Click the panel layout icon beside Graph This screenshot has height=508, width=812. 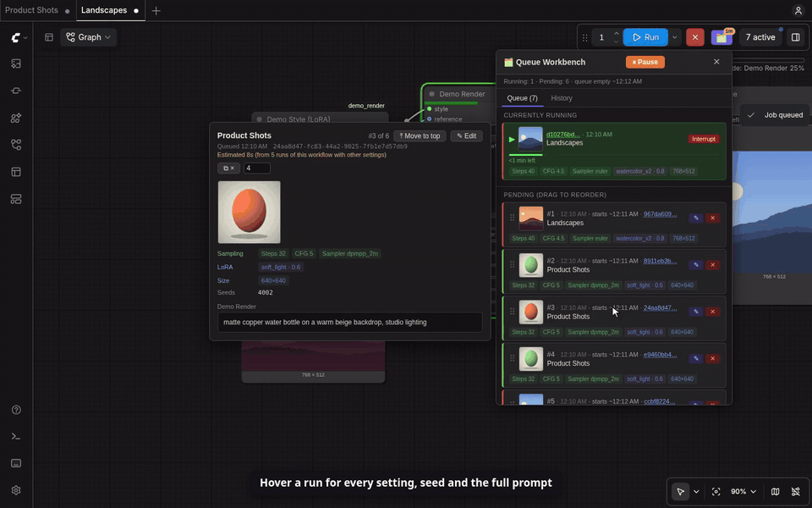[49, 37]
